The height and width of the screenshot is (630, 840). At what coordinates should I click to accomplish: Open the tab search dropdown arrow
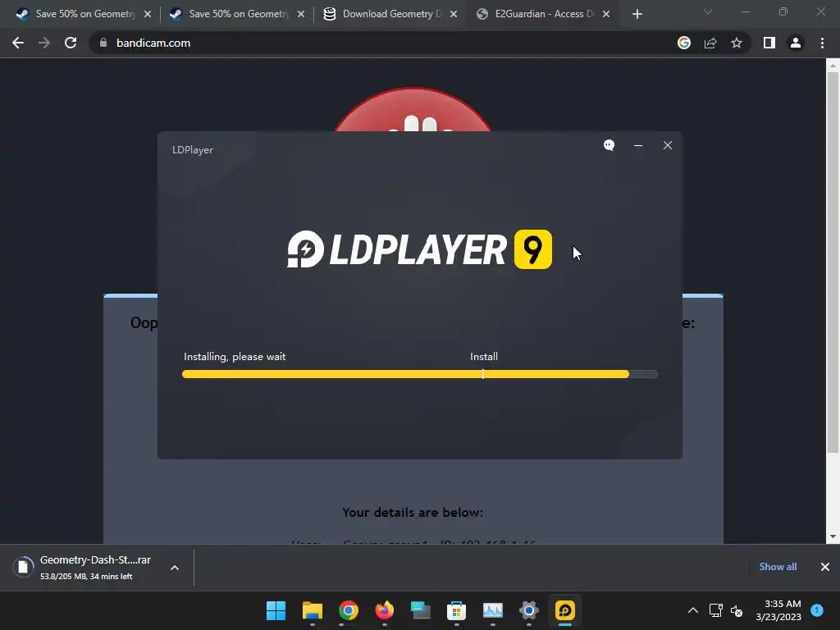tap(708, 11)
